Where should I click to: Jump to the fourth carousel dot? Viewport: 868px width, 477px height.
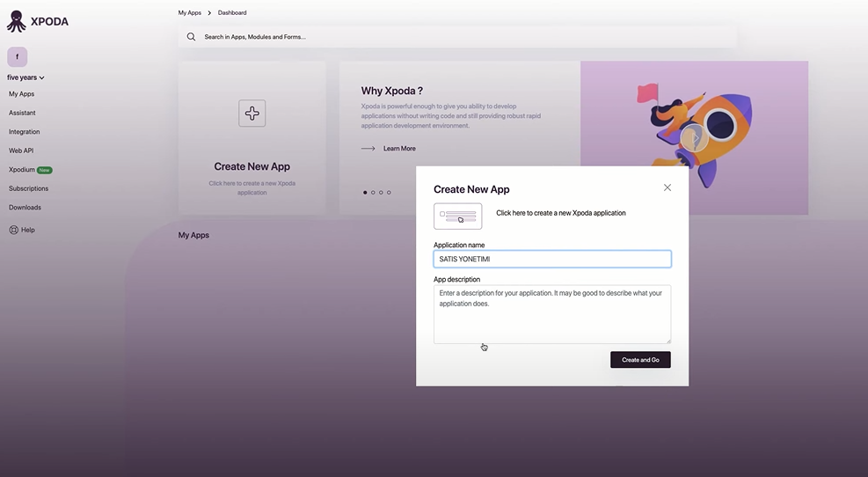tap(389, 192)
